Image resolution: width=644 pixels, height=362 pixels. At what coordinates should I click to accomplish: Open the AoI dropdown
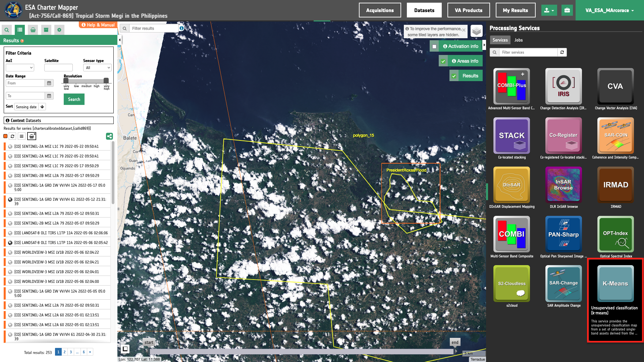point(20,68)
